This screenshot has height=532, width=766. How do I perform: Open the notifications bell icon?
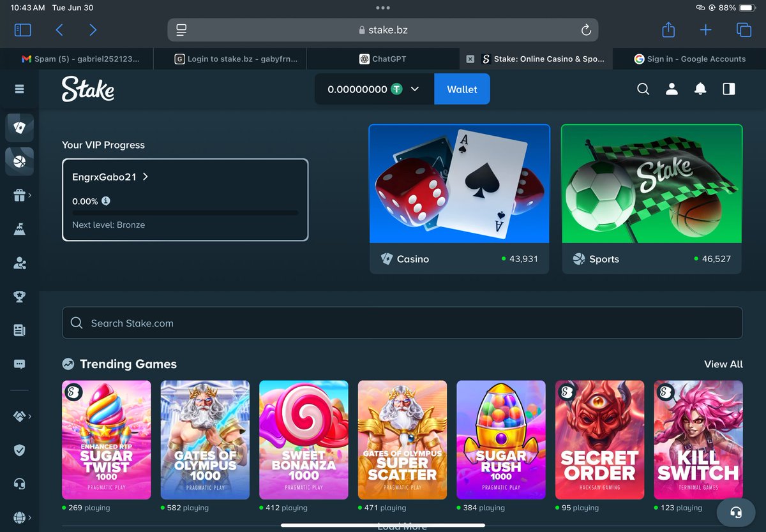700,89
